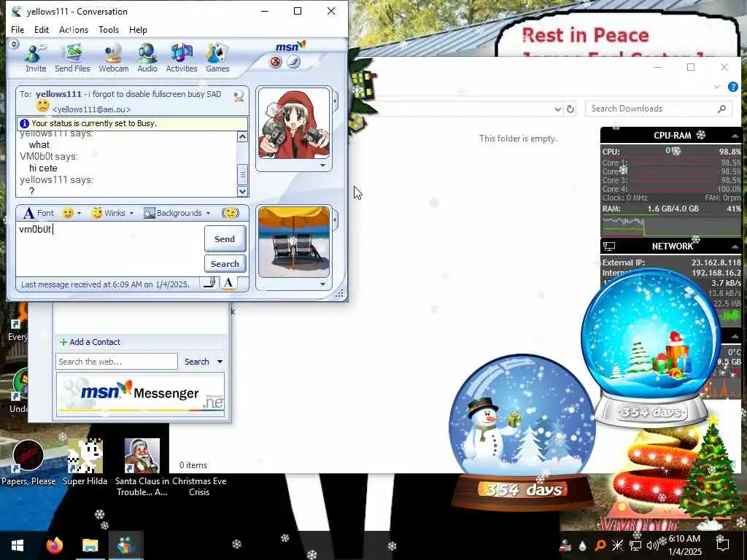Click the taskbar clock showing 6:10 AM

(684, 545)
